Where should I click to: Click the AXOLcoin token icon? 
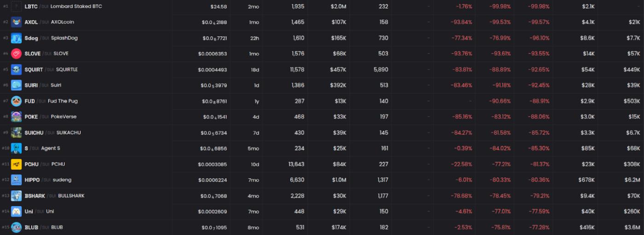click(16, 22)
